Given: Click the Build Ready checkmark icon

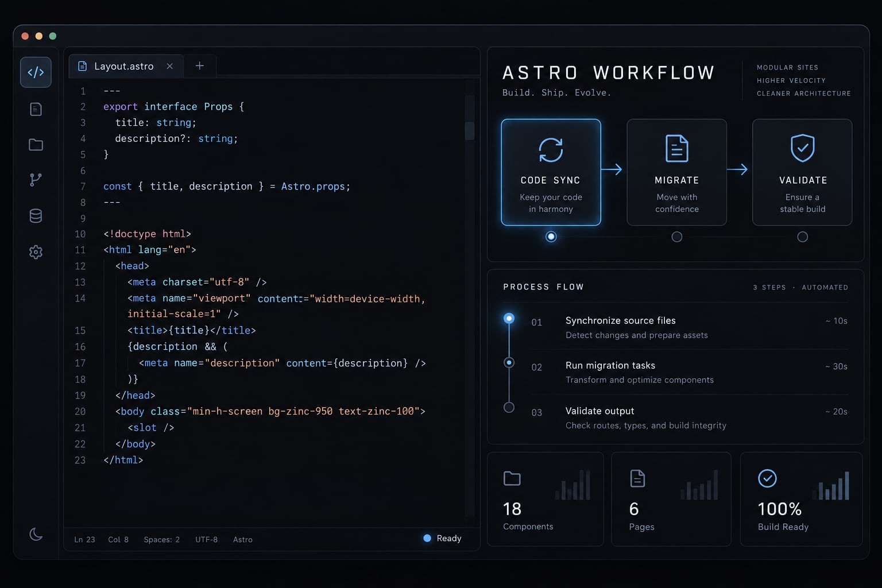Looking at the screenshot, I should coord(767,478).
